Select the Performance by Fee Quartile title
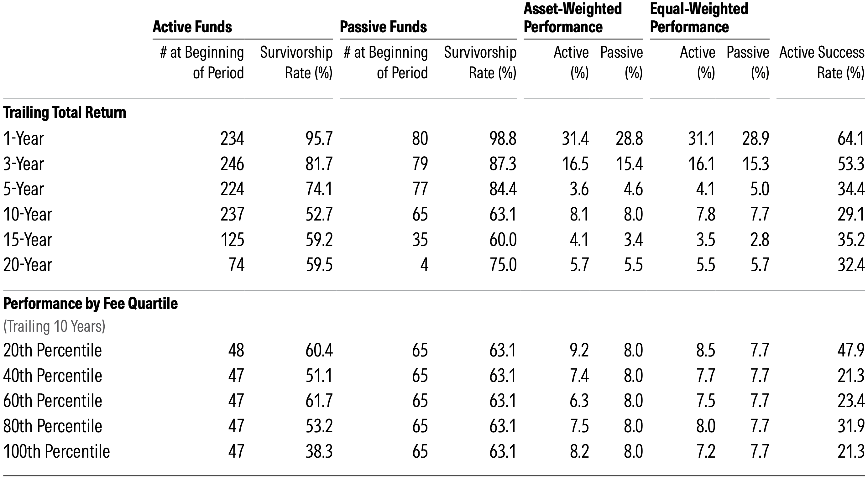Viewport: 868px width, 478px height. [x=90, y=304]
